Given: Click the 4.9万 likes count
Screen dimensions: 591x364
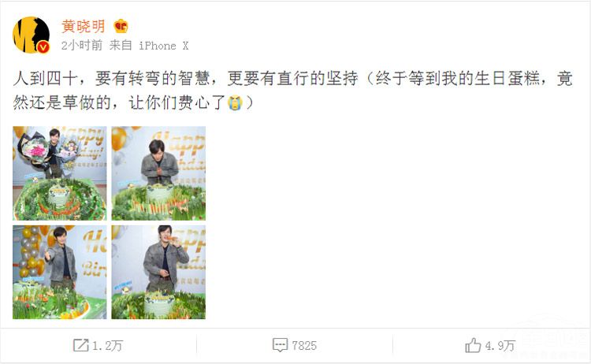Looking at the screenshot, I should (x=500, y=346).
